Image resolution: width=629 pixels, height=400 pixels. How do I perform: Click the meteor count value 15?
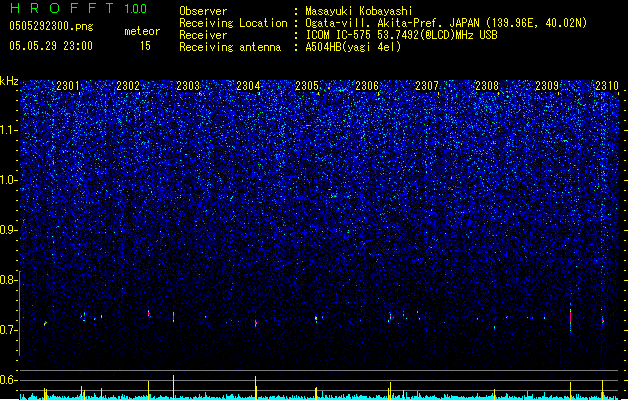(x=145, y=46)
